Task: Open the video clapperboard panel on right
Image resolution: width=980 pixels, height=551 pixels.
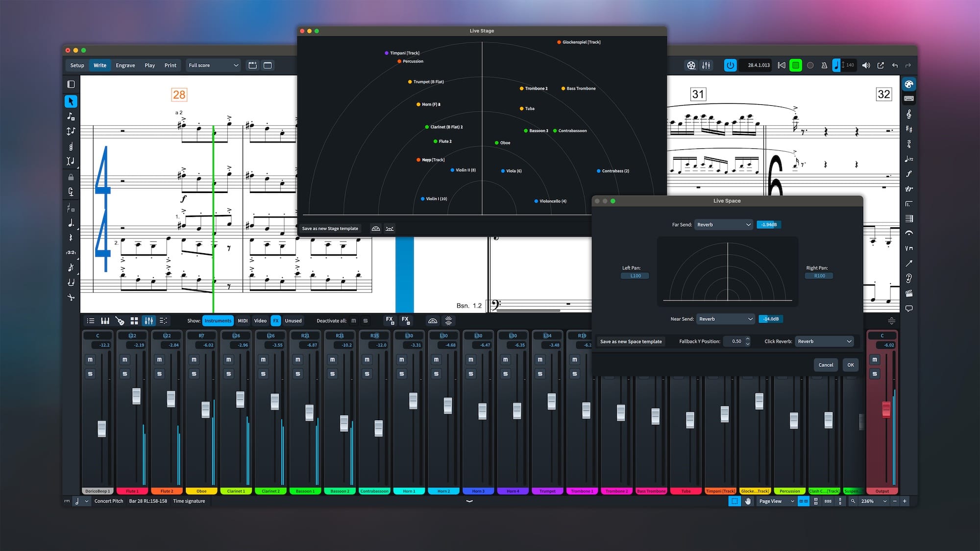Action: [x=909, y=293]
